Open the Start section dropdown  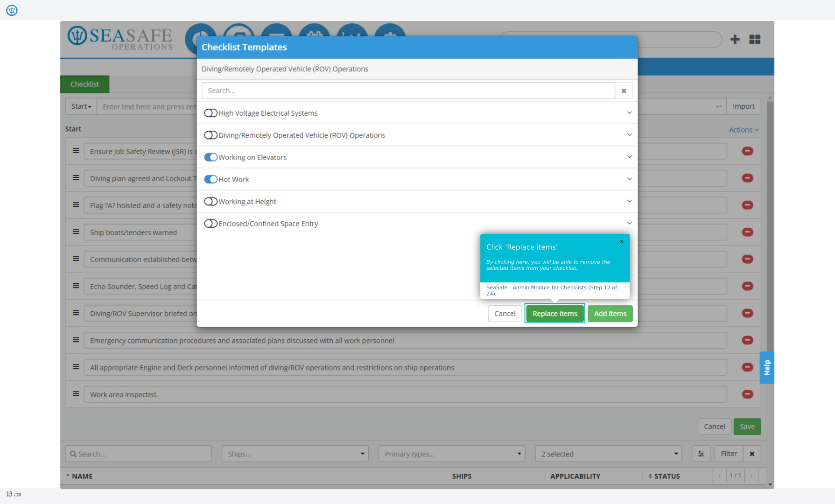pos(81,106)
